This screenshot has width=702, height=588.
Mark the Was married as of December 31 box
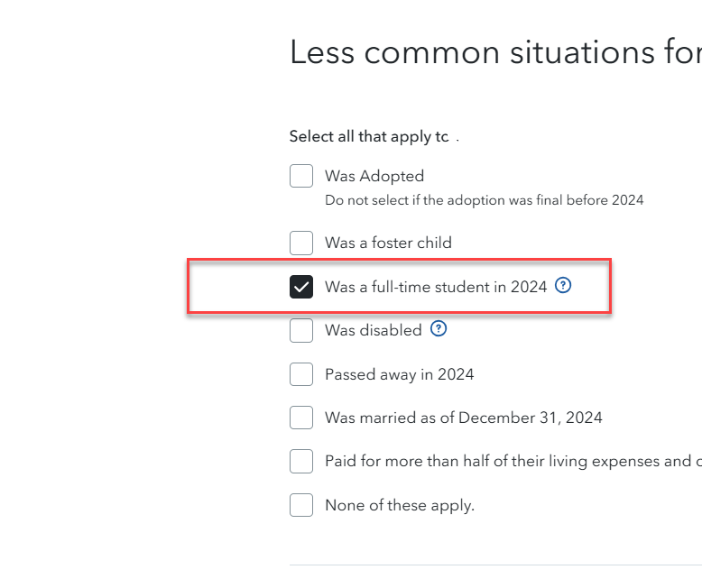[301, 418]
